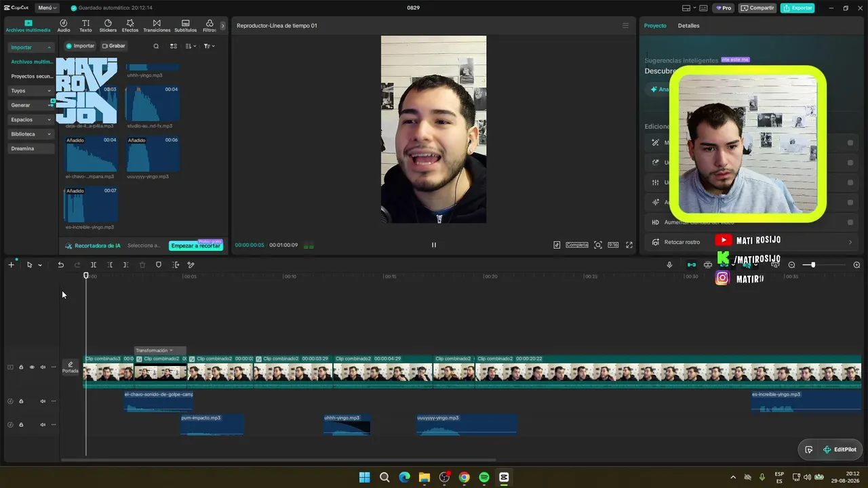The height and width of the screenshot is (488, 868).
Task: Open the layout selector in title bar
Action: [690, 8]
